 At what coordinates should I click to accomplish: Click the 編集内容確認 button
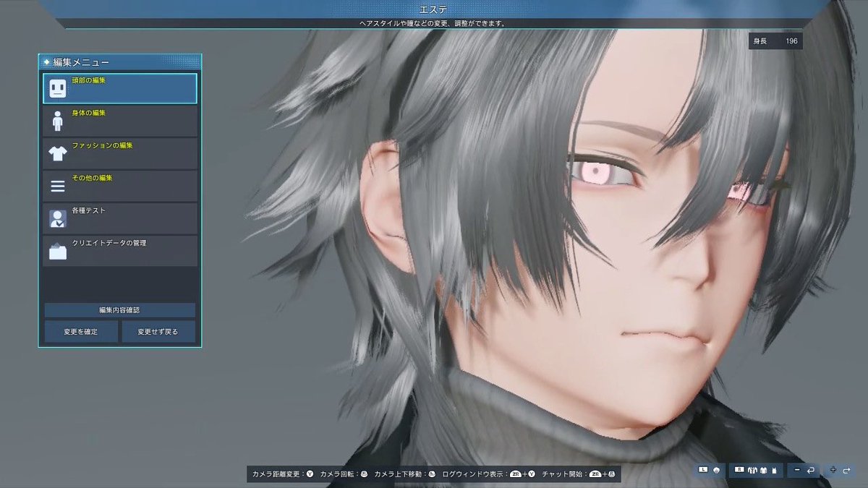pos(120,310)
